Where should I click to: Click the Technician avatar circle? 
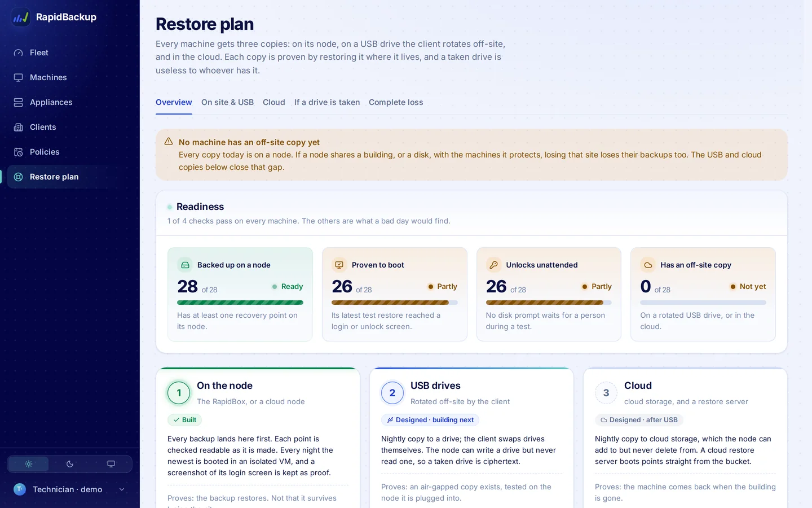[20, 489]
